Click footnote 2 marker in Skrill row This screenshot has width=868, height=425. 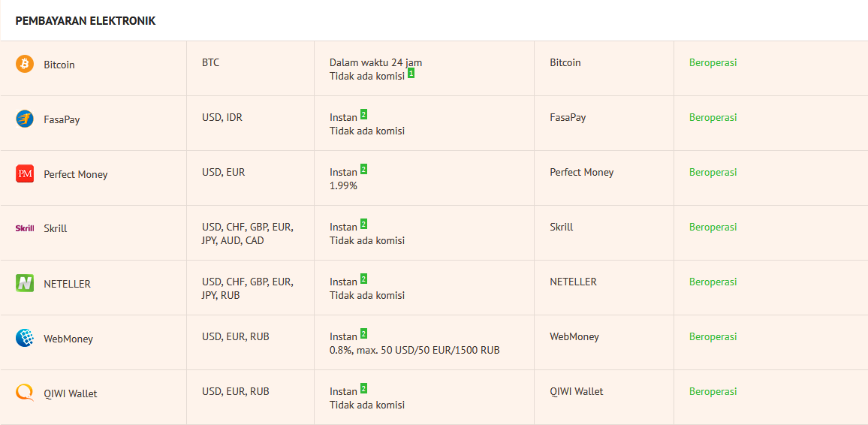click(x=363, y=225)
